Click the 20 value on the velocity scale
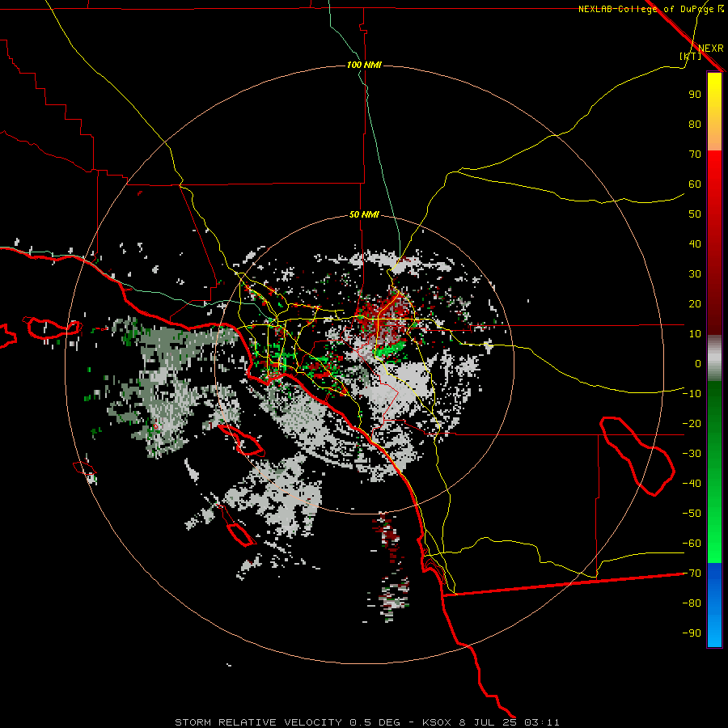Screen dimensions: 728x728 695,303
